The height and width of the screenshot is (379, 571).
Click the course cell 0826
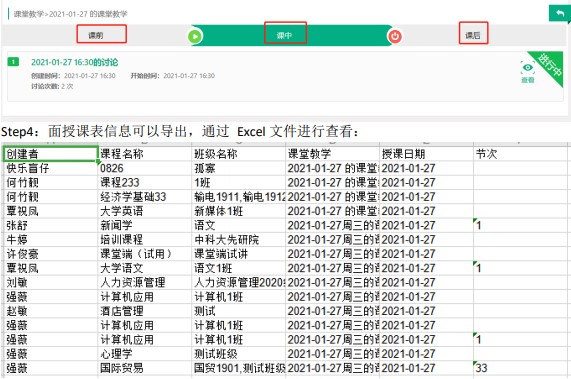point(145,168)
